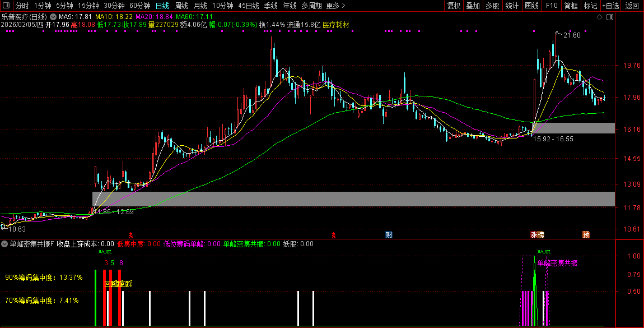Click the 21.60 high price marker

pos(572,35)
